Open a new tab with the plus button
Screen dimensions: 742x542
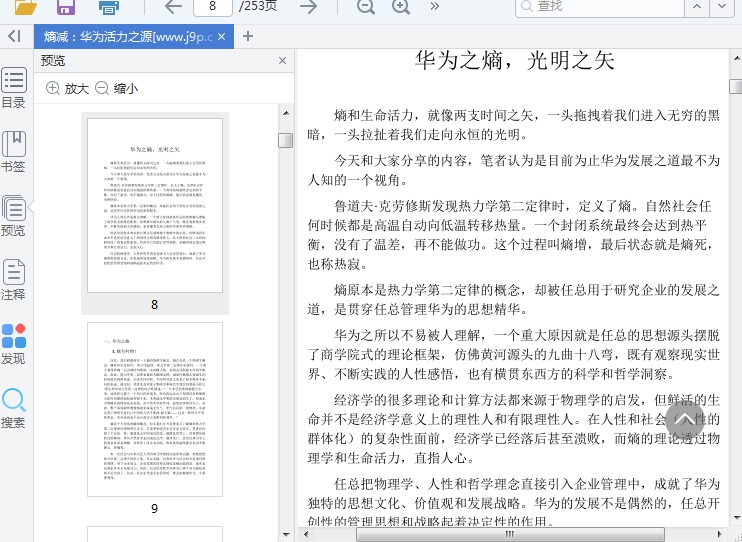pyautogui.click(x=247, y=36)
